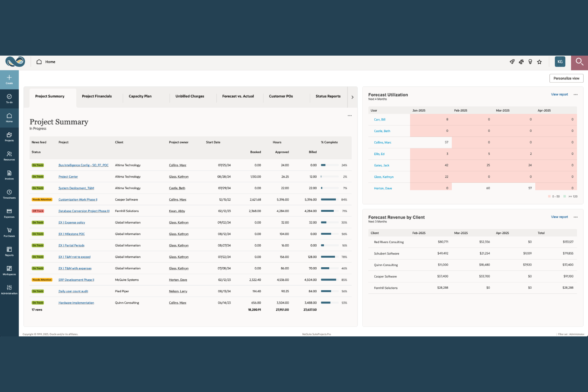The height and width of the screenshot is (392, 588).
Task: Open Customization Work Phase II project link
Action: pyautogui.click(x=78, y=200)
